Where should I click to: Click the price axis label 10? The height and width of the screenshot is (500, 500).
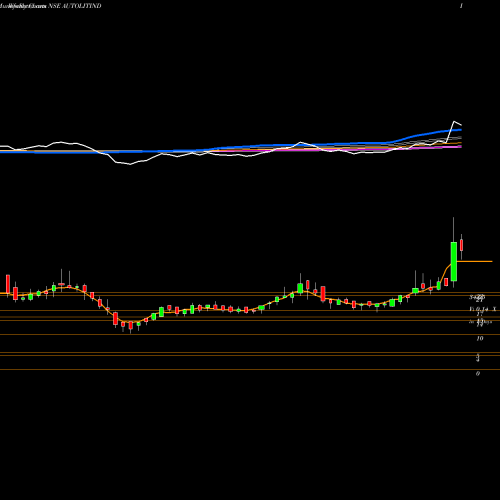pos(480,338)
